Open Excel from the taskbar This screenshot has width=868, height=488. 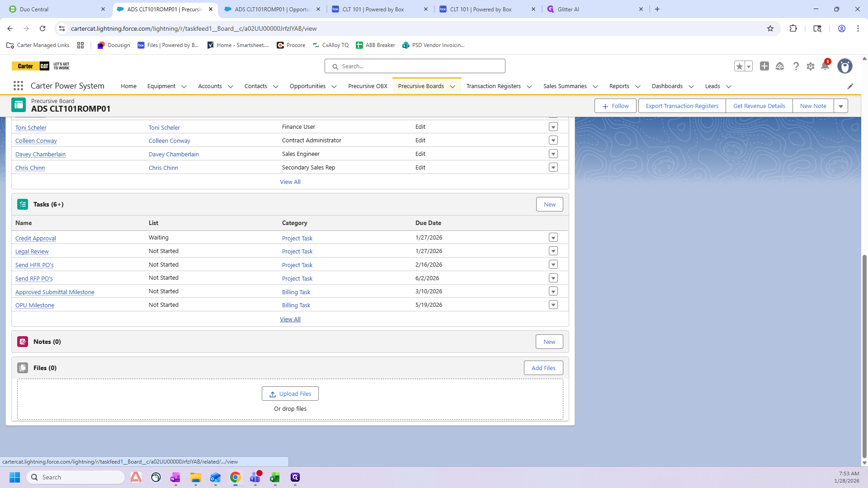[275, 478]
